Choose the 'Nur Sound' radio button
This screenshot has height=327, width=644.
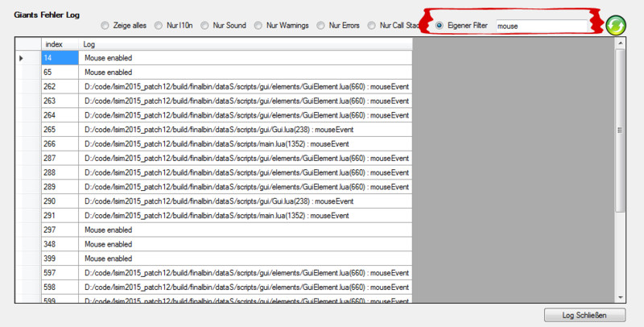(x=206, y=26)
